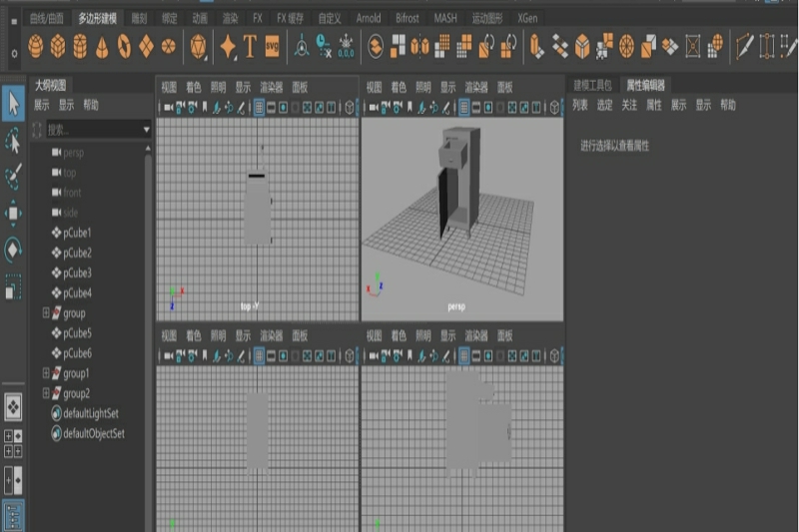The image size is (799, 532).
Task: Choose the Rotate tool in toolbox
Action: pos(13,249)
